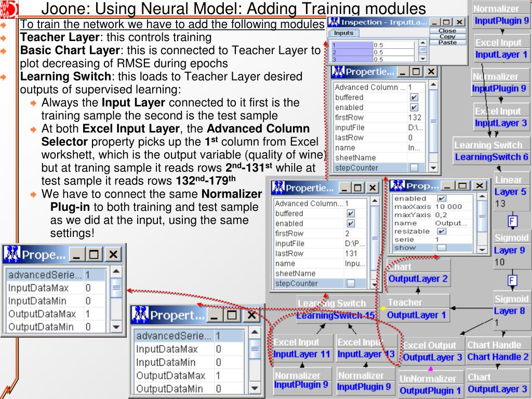Click the F synapse icon between Layer 9 and Layer 8
The height and width of the screenshot is (399, 532).
tap(512, 281)
